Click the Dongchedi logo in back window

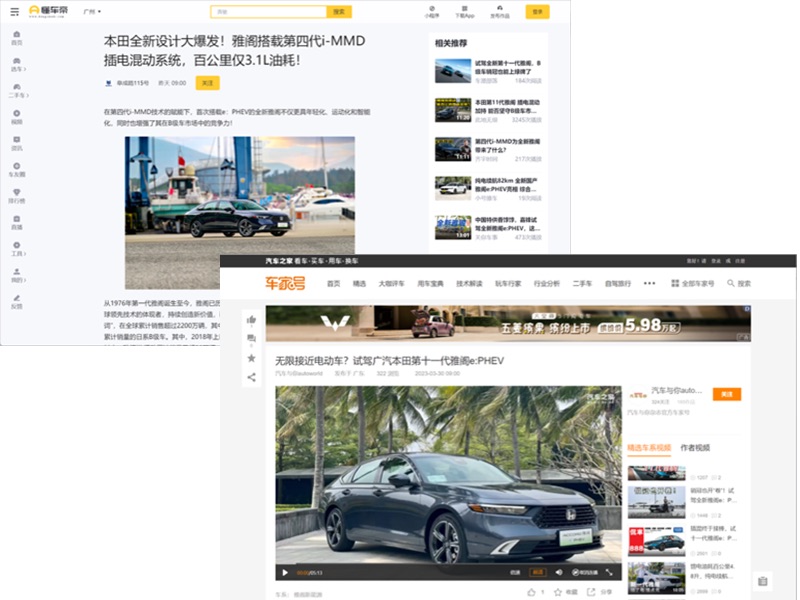[48, 11]
